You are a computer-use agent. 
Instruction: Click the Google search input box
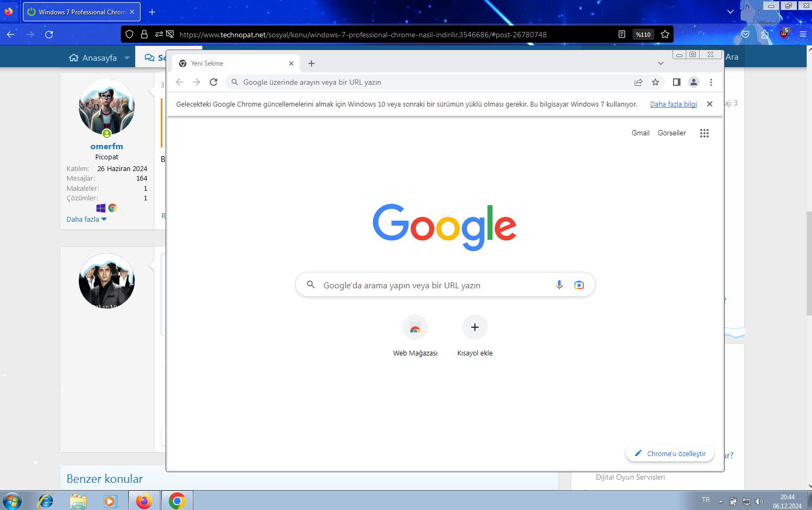pyautogui.click(x=445, y=285)
